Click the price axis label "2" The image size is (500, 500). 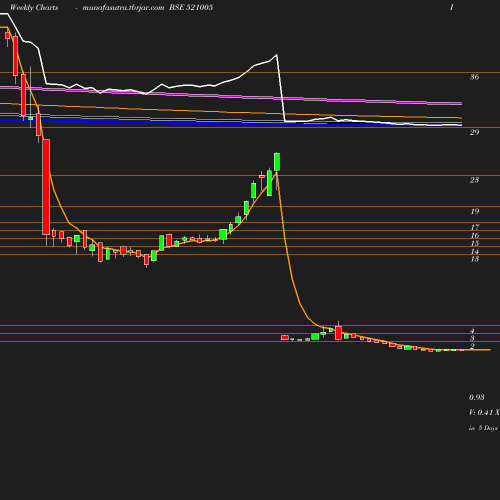[x=472, y=346]
